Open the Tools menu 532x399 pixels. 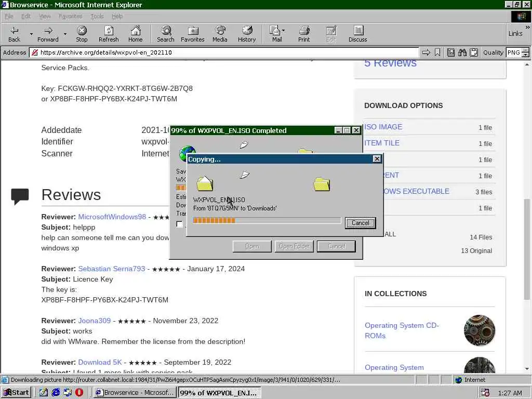click(x=97, y=16)
